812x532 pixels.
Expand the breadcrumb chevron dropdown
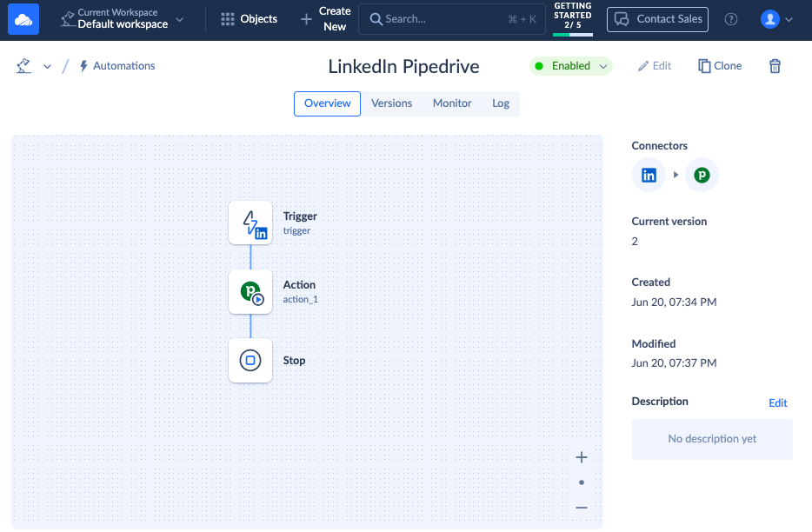(47, 66)
